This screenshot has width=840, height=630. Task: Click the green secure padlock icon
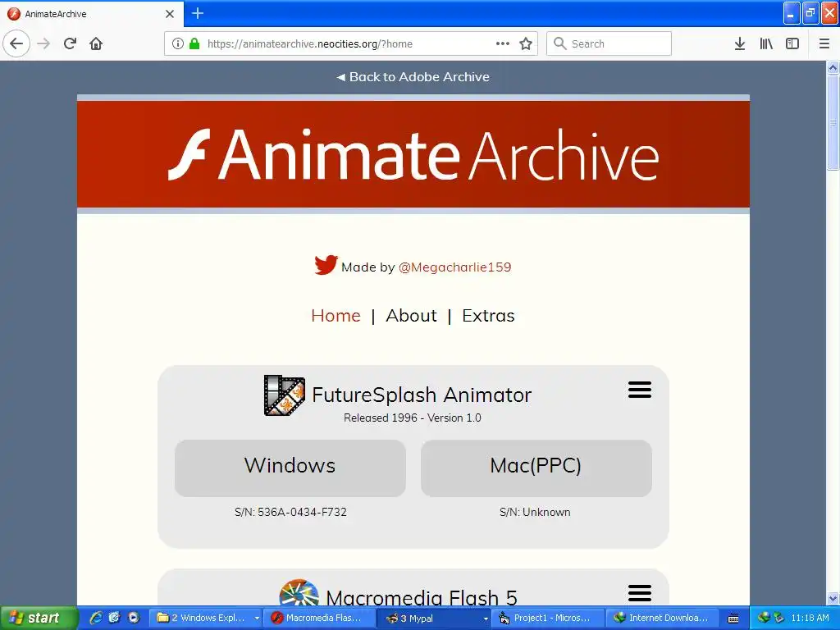coord(194,43)
